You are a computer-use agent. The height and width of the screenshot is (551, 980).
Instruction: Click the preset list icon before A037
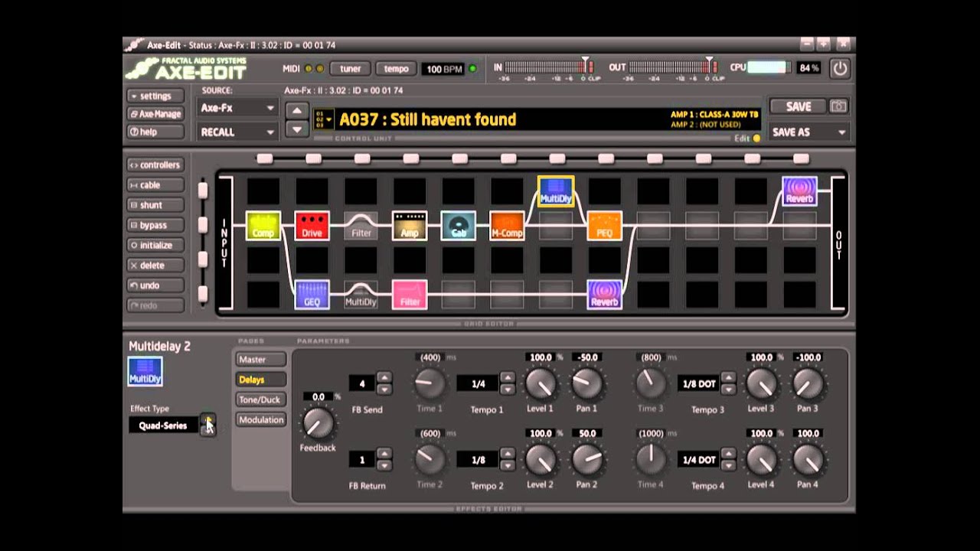point(323,119)
